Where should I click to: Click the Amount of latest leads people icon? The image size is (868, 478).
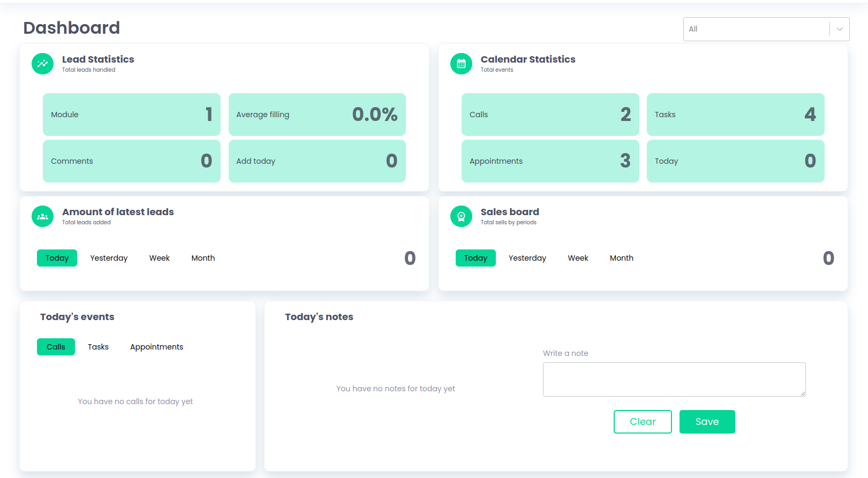pos(42,216)
